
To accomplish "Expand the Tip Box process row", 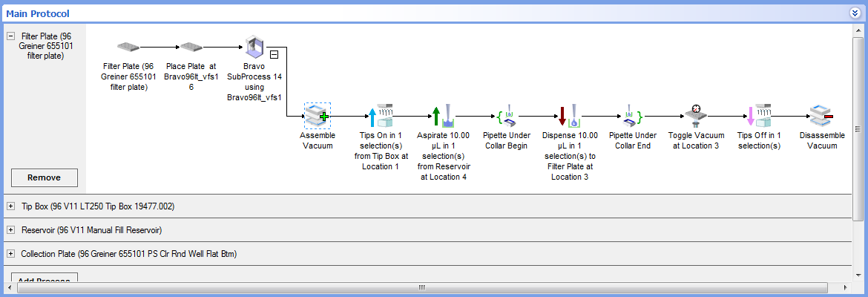I will pyautogui.click(x=11, y=206).
